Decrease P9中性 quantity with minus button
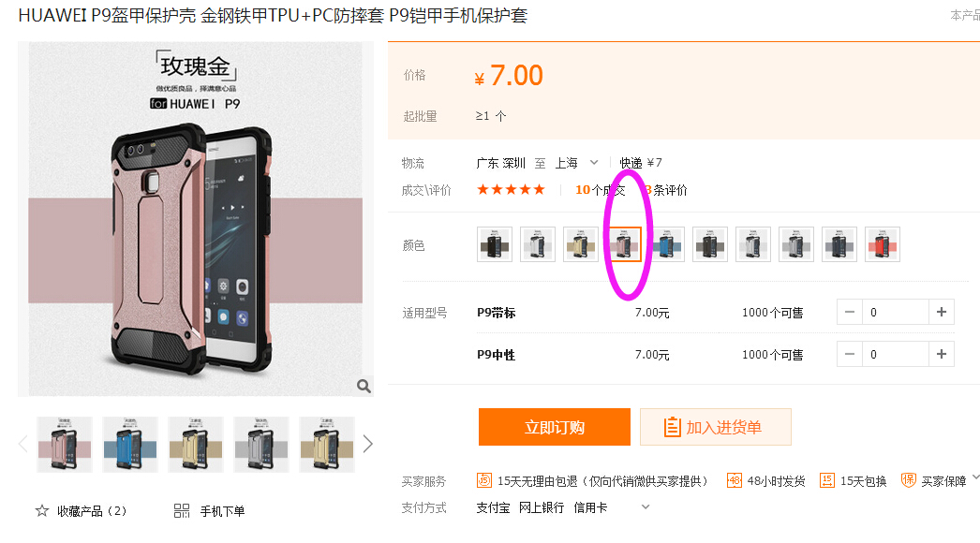Image resolution: width=980 pixels, height=543 pixels. coord(850,354)
